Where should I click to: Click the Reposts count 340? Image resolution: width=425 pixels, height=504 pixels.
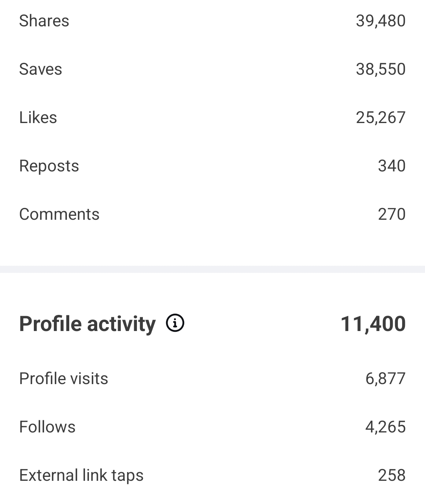(x=392, y=166)
